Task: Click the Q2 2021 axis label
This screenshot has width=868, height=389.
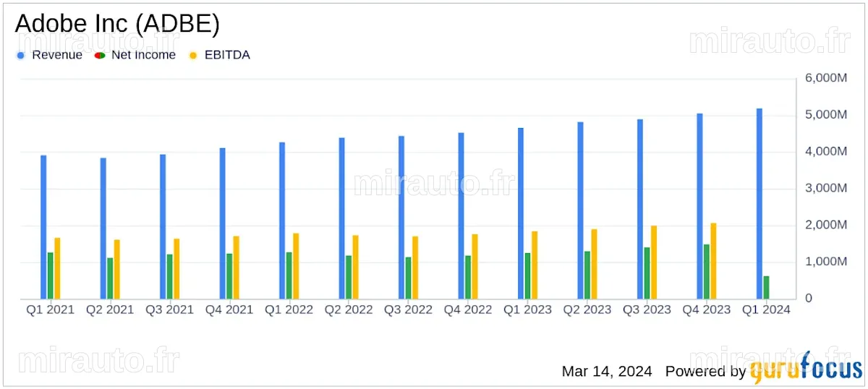Action: coord(110,309)
